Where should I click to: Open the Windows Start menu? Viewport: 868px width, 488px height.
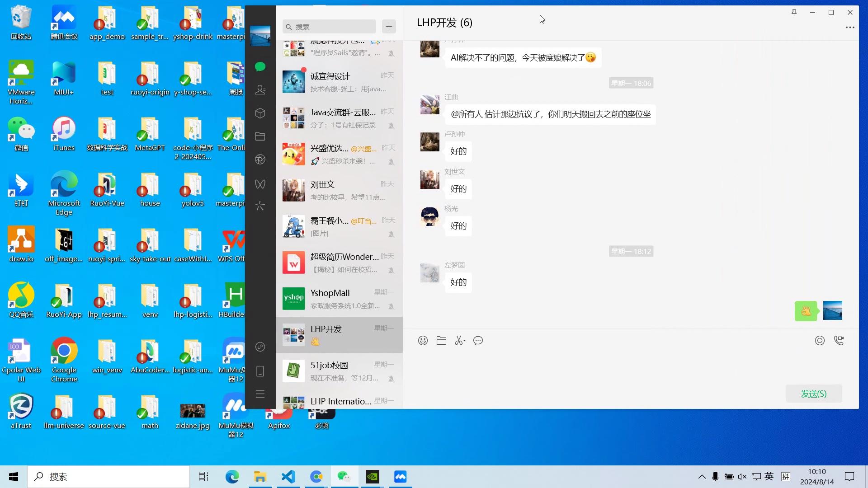(x=14, y=477)
